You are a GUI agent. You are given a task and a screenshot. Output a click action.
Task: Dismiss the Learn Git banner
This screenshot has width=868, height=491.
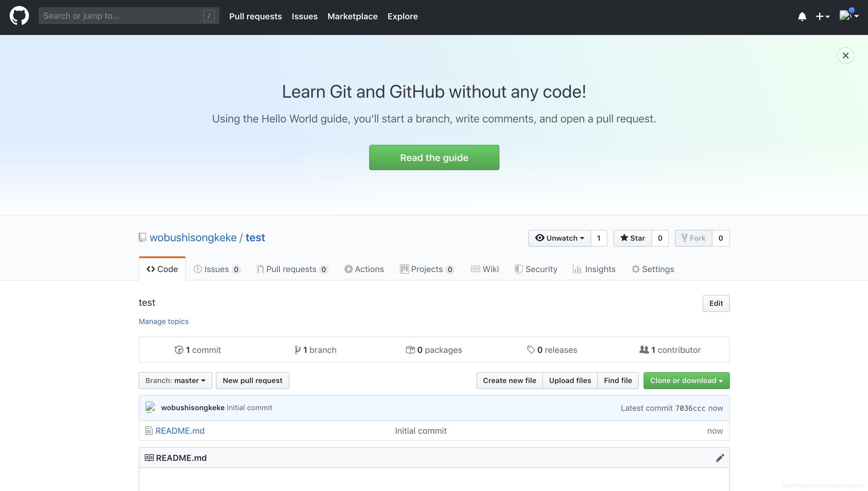tap(845, 55)
